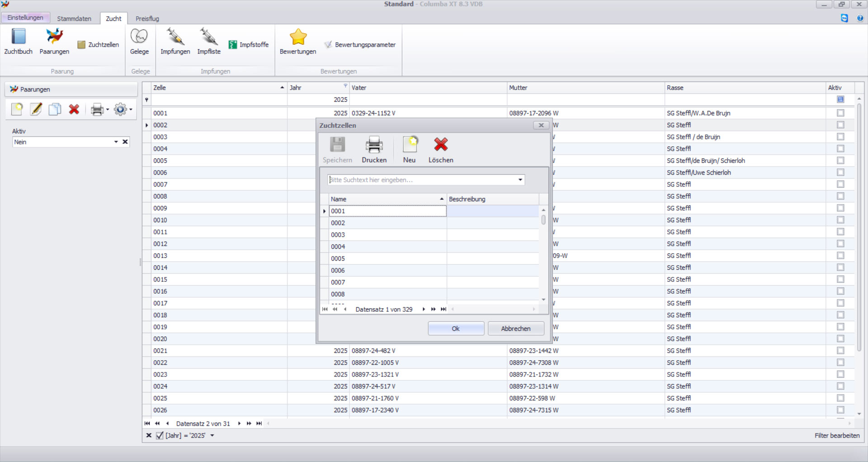This screenshot has width=868, height=462.
Task: Click the Abbrechen button
Action: 516,329
